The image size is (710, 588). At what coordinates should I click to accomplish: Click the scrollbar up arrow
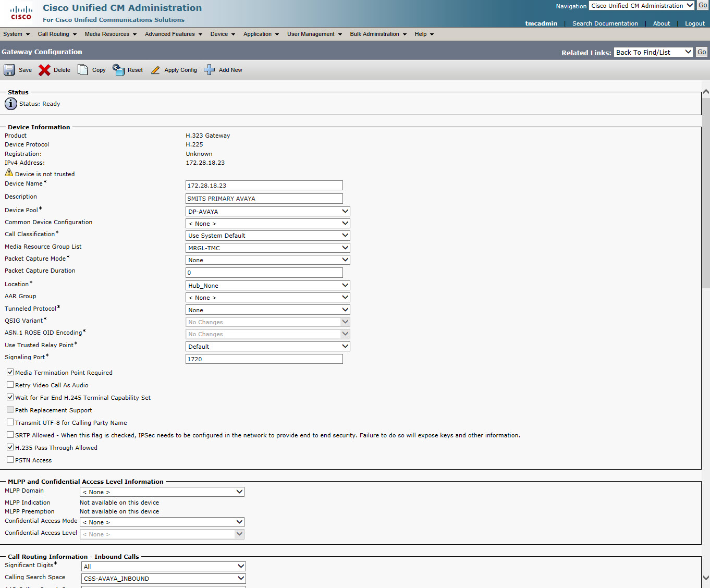coord(706,92)
